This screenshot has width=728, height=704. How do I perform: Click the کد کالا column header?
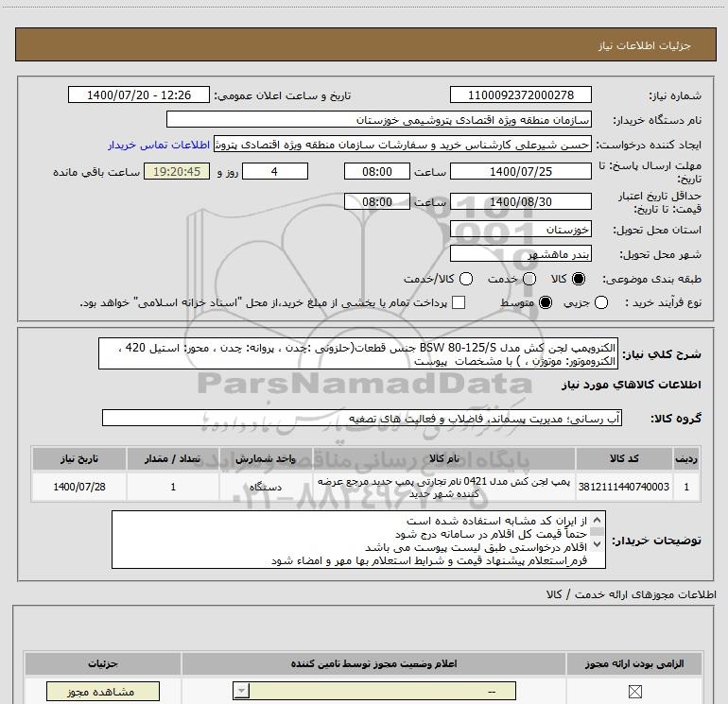click(624, 459)
